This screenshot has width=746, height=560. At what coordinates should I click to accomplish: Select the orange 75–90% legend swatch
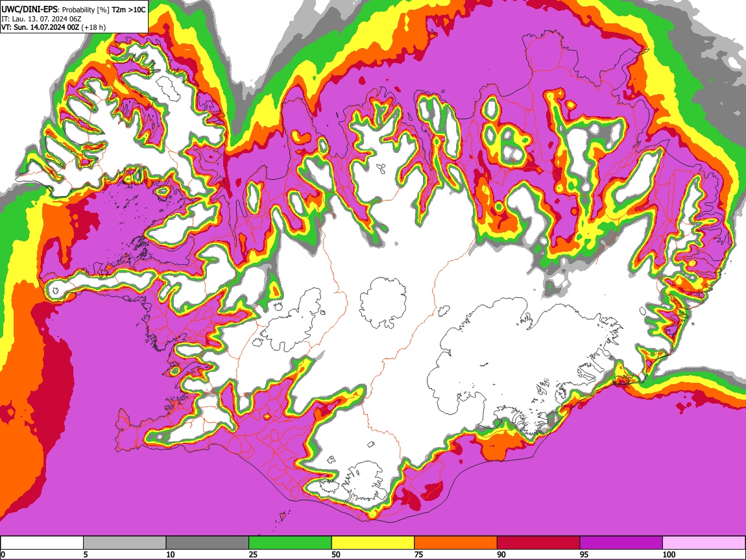click(456, 543)
